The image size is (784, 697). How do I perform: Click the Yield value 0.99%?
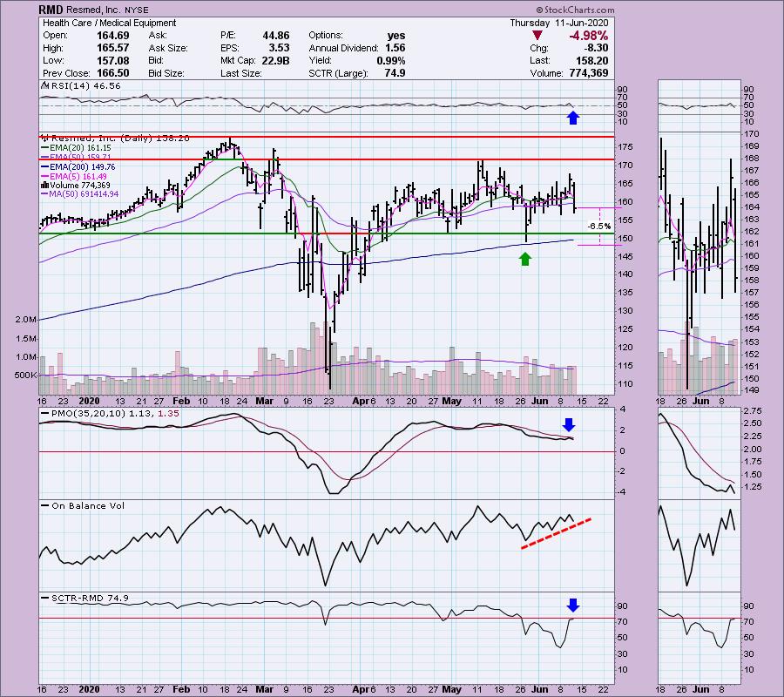point(391,60)
